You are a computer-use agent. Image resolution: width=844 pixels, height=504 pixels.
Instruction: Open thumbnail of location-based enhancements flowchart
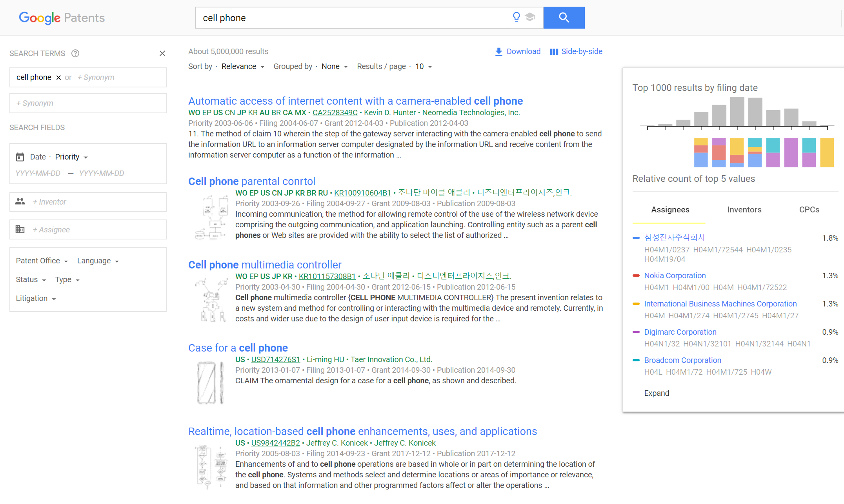click(211, 467)
